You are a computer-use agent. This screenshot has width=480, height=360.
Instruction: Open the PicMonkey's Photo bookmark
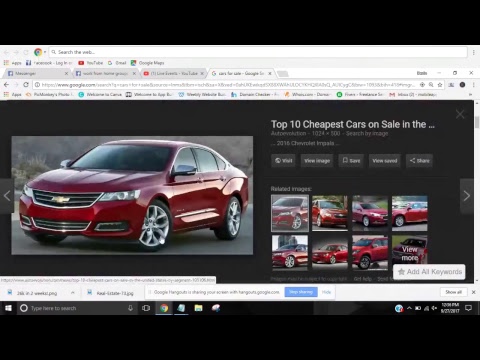[50, 95]
